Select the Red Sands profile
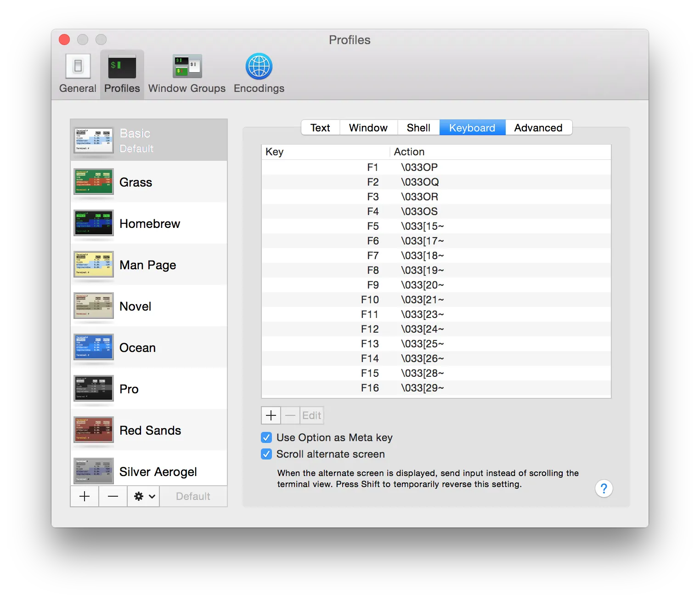 (x=150, y=431)
